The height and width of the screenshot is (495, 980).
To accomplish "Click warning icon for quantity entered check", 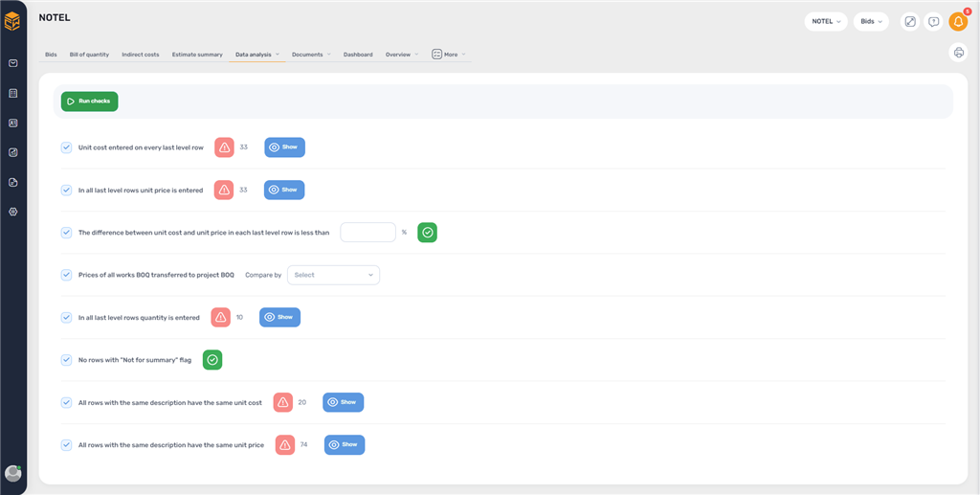I will coord(221,318).
